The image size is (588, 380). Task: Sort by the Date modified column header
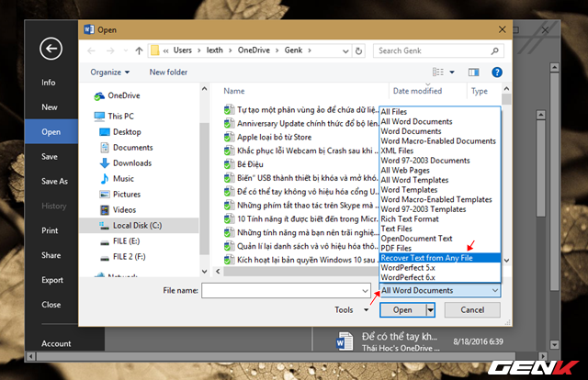(x=417, y=91)
